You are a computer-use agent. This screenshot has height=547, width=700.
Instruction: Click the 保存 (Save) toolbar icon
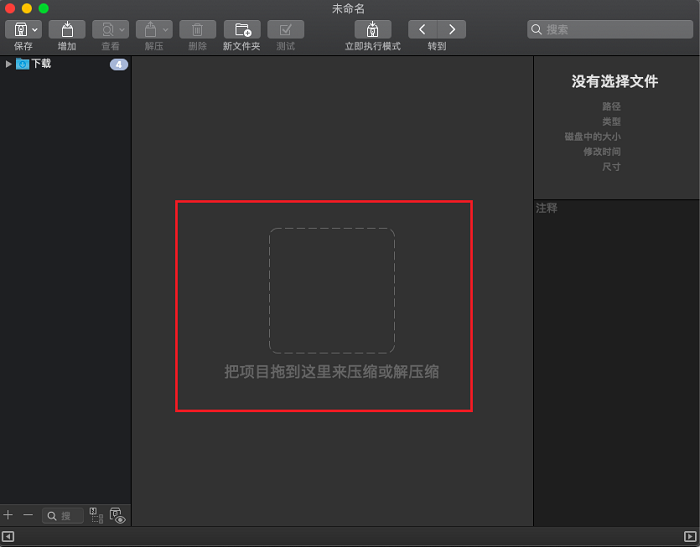[x=18, y=30]
